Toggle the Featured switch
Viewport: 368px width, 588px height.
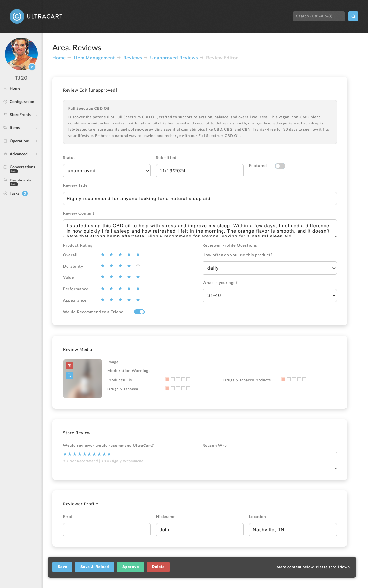[280, 166]
